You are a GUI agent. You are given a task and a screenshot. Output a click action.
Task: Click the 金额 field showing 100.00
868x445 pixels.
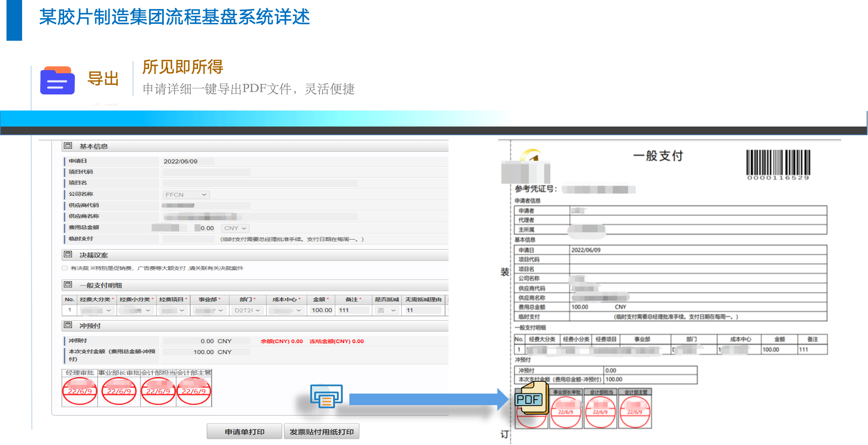pyautogui.click(x=322, y=311)
